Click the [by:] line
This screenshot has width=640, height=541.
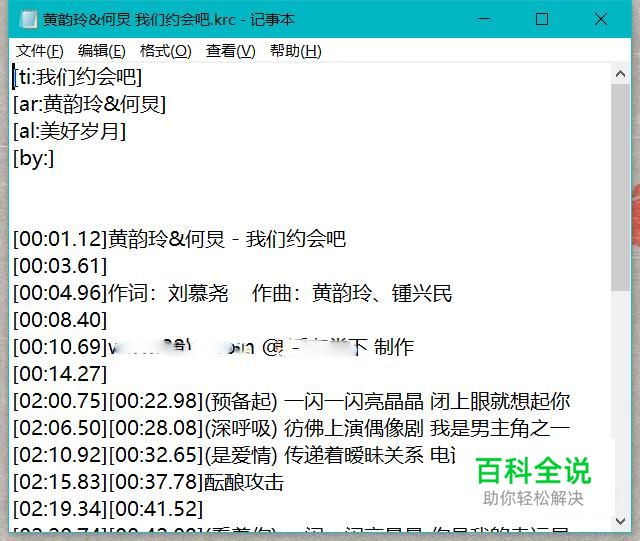coord(33,158)
